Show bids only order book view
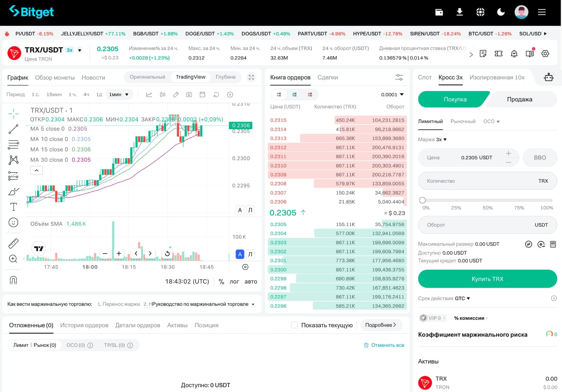Viewport: 562px width, 392px height. point(294,95)
